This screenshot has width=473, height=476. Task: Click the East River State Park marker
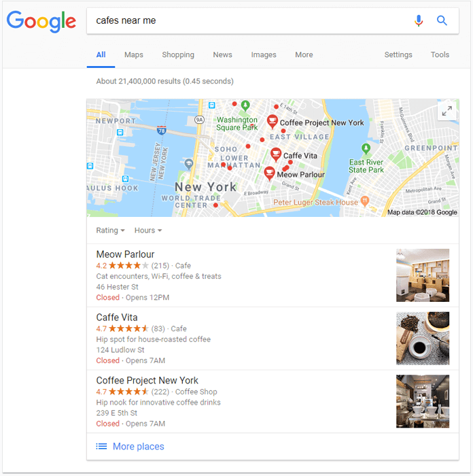point(366,149)
